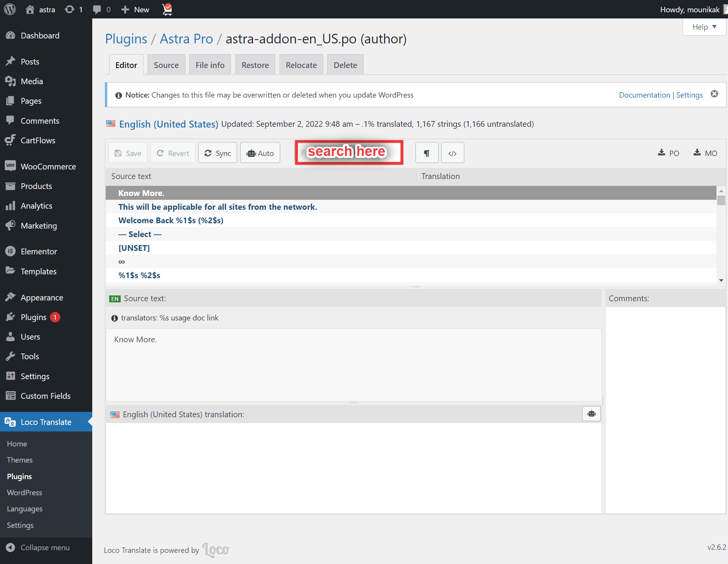This screenshot has width=728, height=564.
Task: Click the Plugins breadcrumb link
Action: [126, 39]
